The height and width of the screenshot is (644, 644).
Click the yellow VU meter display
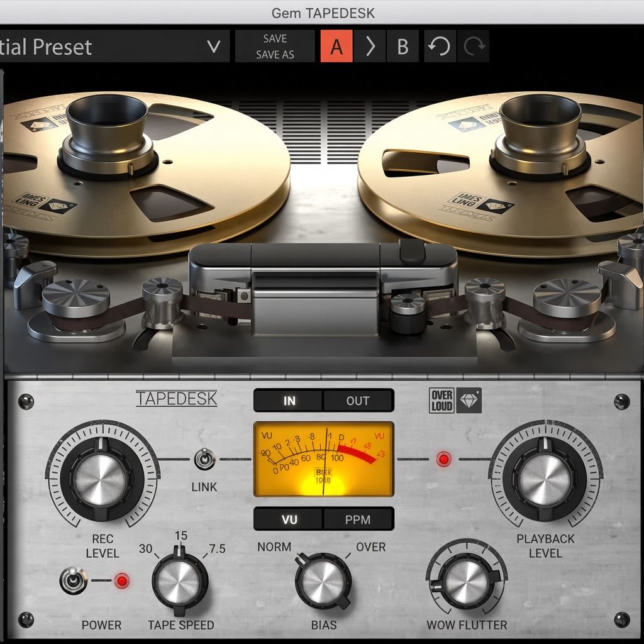click(324, 459)
